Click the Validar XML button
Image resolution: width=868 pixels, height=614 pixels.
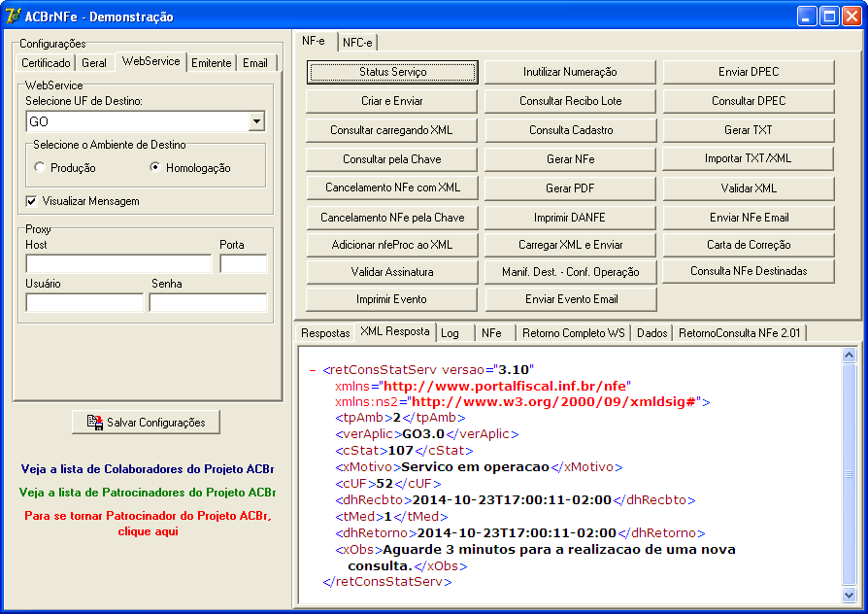click(x=749, y=188)
